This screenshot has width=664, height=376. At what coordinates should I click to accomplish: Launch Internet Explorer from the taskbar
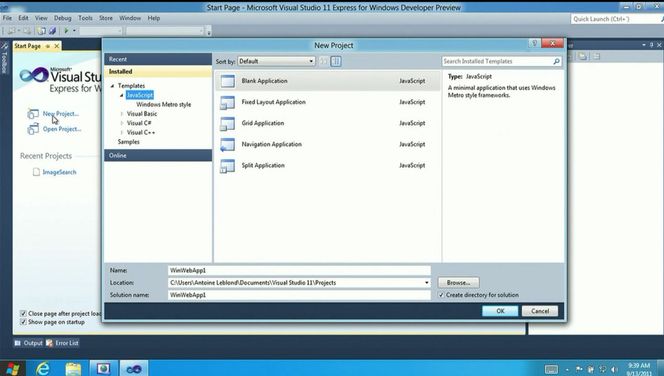(42, 368)
